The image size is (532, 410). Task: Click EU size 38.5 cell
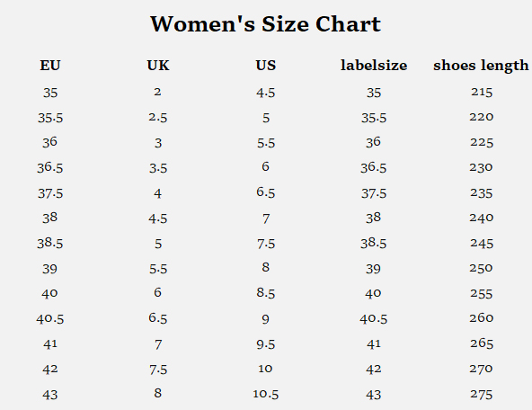coord(50,243)
